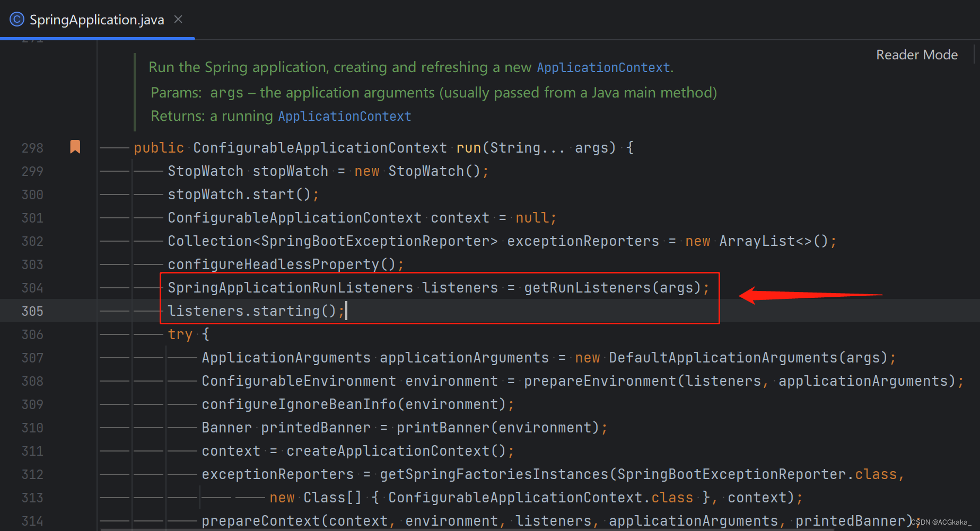Click SpringApplicationRunListeners type on line 304
The width and height of the screenshot is (980, 531).
click(x=291, y=288)
